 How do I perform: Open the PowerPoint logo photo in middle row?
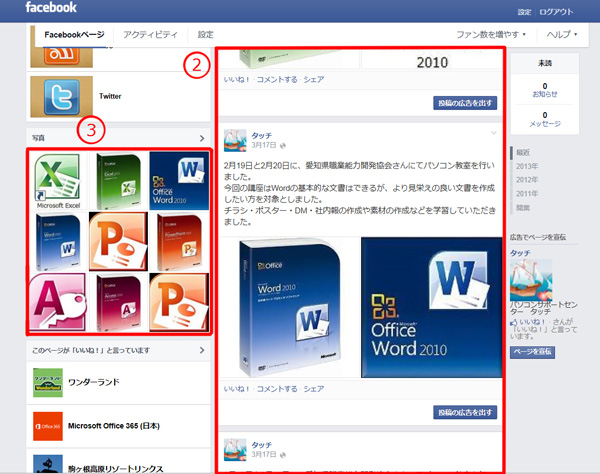[118, 242]
